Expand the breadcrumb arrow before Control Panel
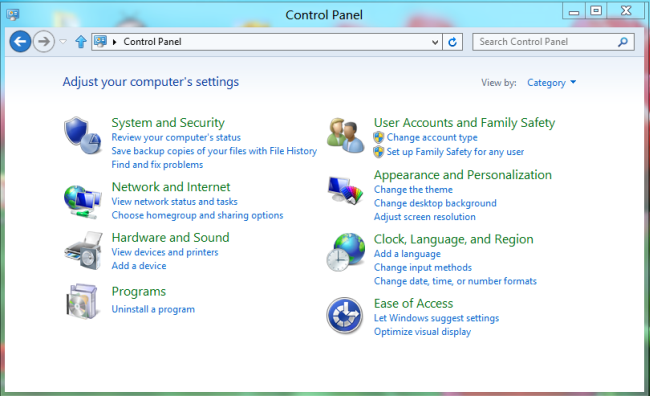 (x=114, y=42)
